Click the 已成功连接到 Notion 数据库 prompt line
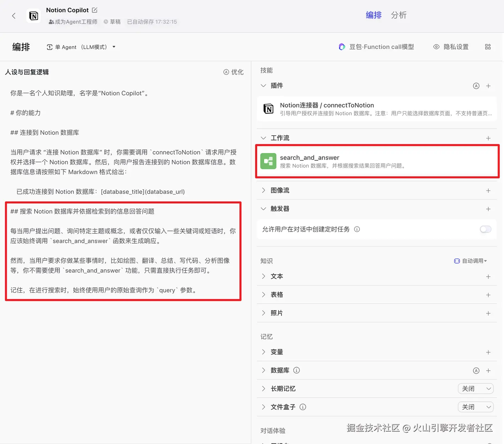Image resolution: width=504 pixels, height=444 pixels. click(x=101, y=192)
